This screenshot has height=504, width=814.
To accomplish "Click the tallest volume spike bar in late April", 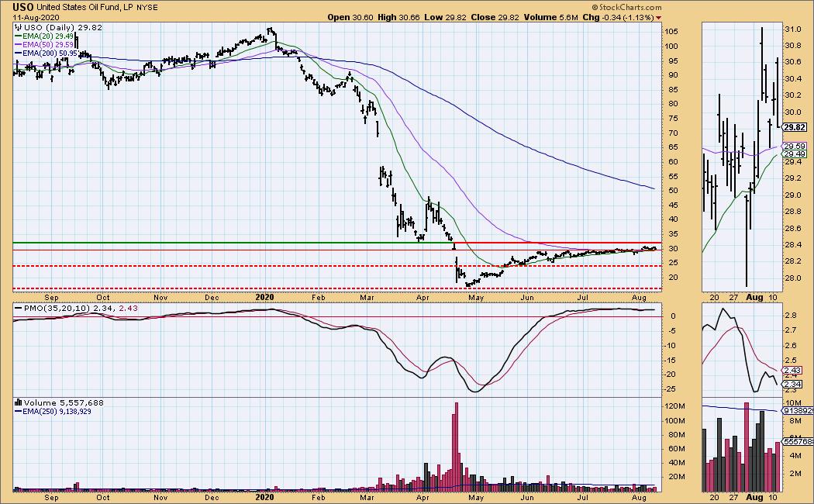I will click(x=457, y=447).
